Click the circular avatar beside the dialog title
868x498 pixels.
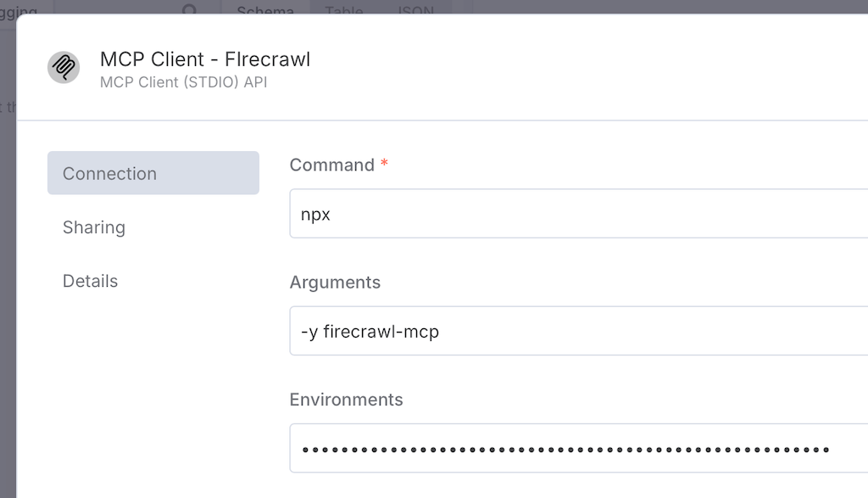pyautogui.click(x=63, y=67)
